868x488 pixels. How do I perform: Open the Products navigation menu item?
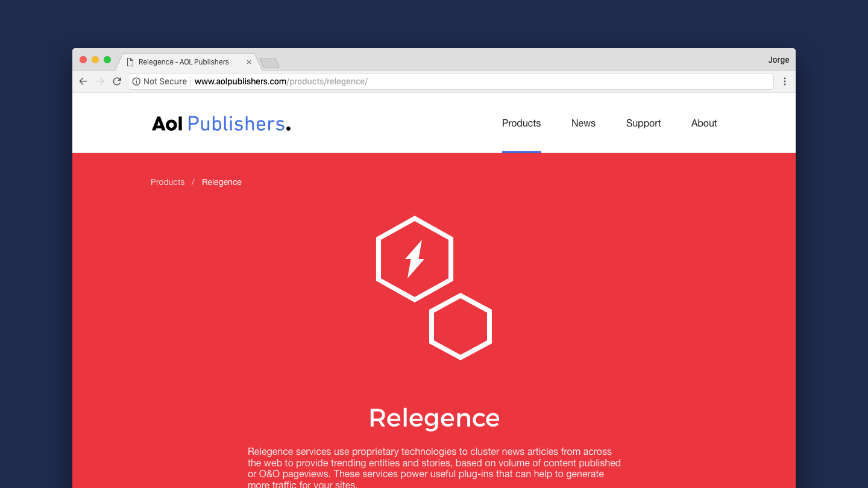521,123
